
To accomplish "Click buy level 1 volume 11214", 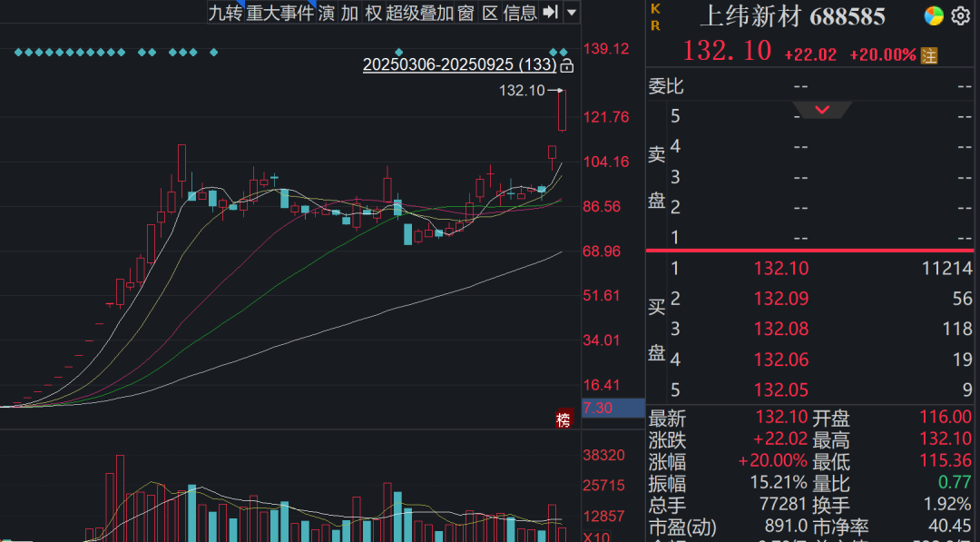I will (946, 268).
